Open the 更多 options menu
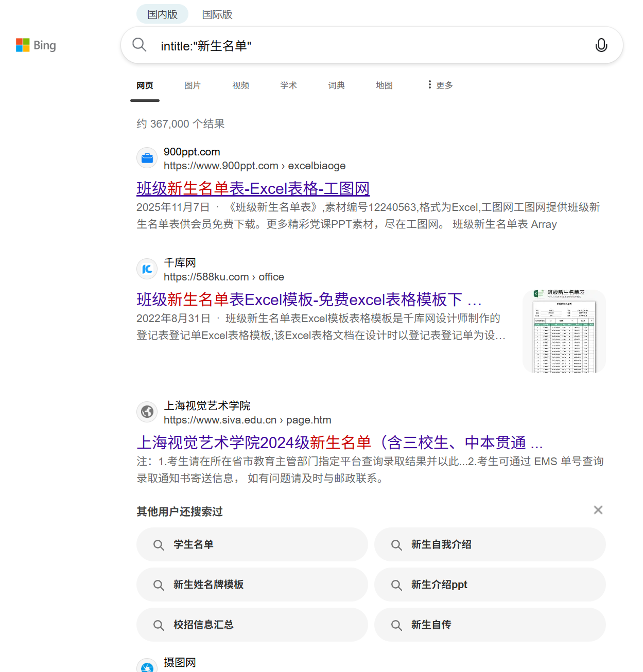 (x=440, y=85)
